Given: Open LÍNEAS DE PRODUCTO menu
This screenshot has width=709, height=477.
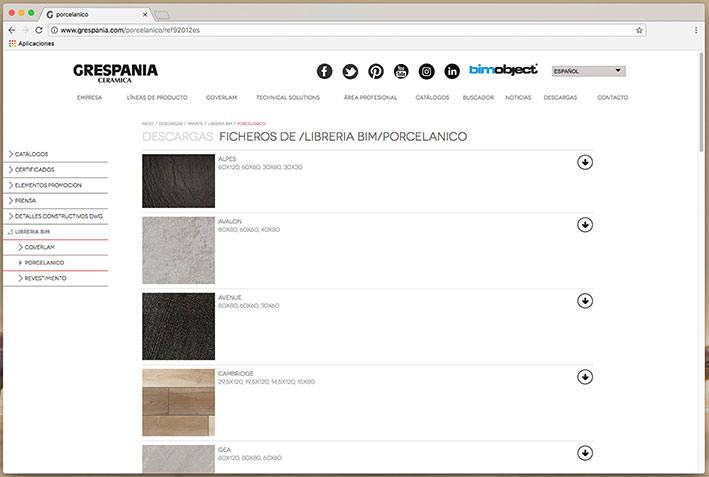Looking at the screenshot, I should pos(157,97).
